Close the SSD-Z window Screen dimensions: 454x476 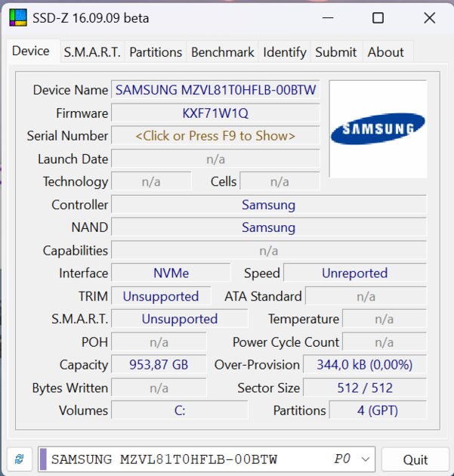(x=429, y=18)
